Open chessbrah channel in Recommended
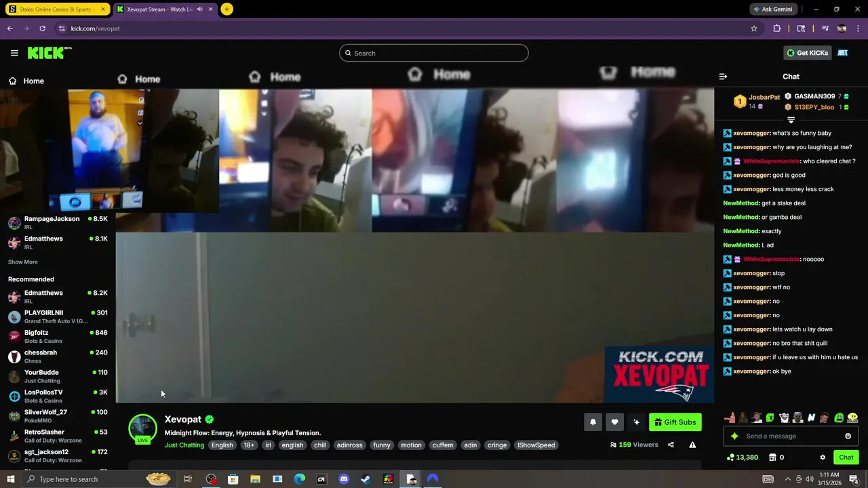 58,357
